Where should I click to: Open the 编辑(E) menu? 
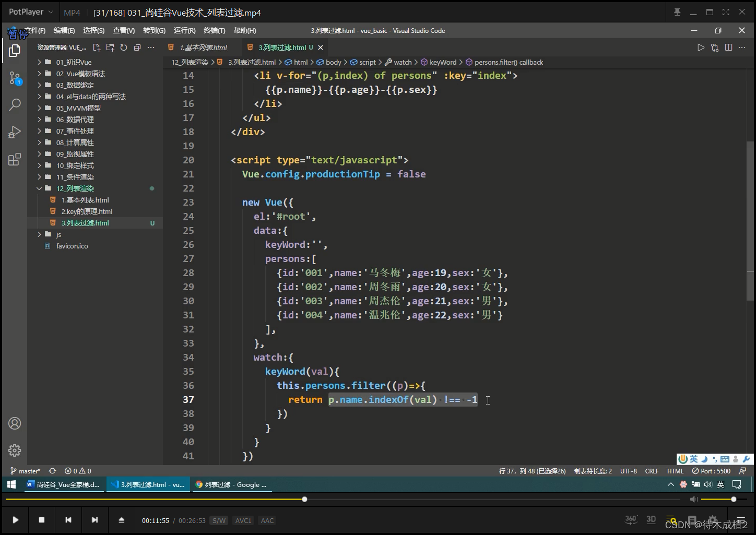click(x=64, y=31)
